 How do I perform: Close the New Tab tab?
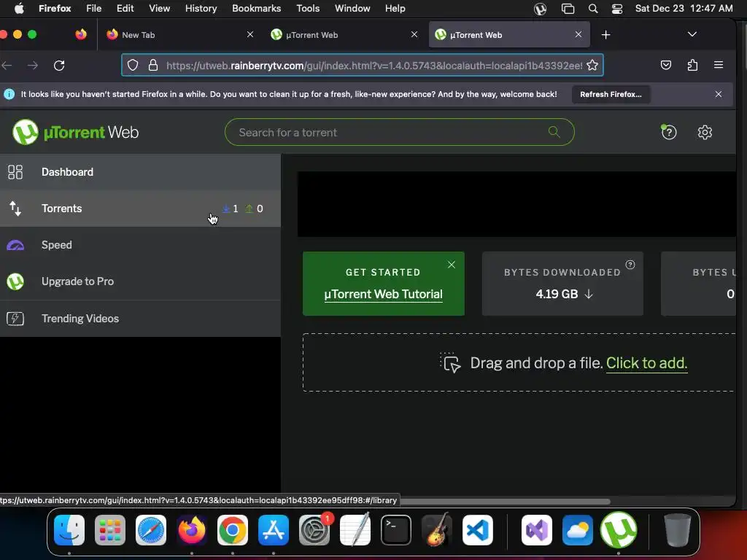pyautogui.click(x=250, y=34)
